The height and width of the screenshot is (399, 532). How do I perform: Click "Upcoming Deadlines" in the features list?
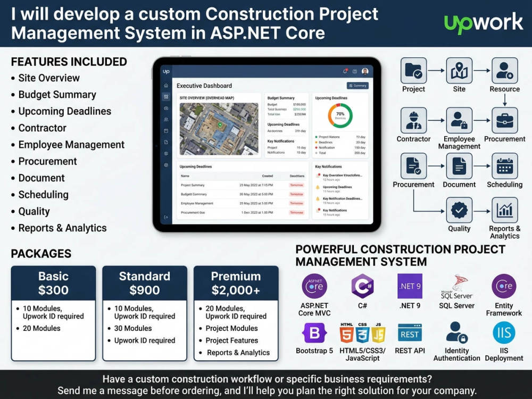click(65, 111)
